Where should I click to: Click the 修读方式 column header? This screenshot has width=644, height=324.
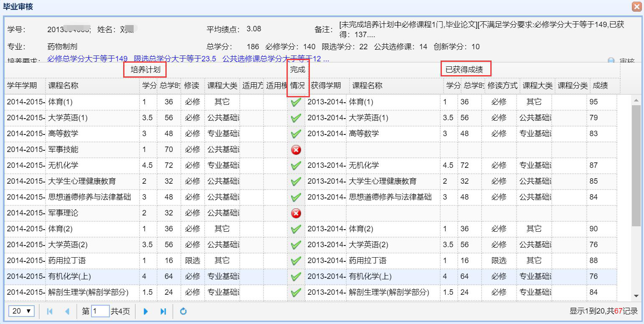(x=502, y=86)
